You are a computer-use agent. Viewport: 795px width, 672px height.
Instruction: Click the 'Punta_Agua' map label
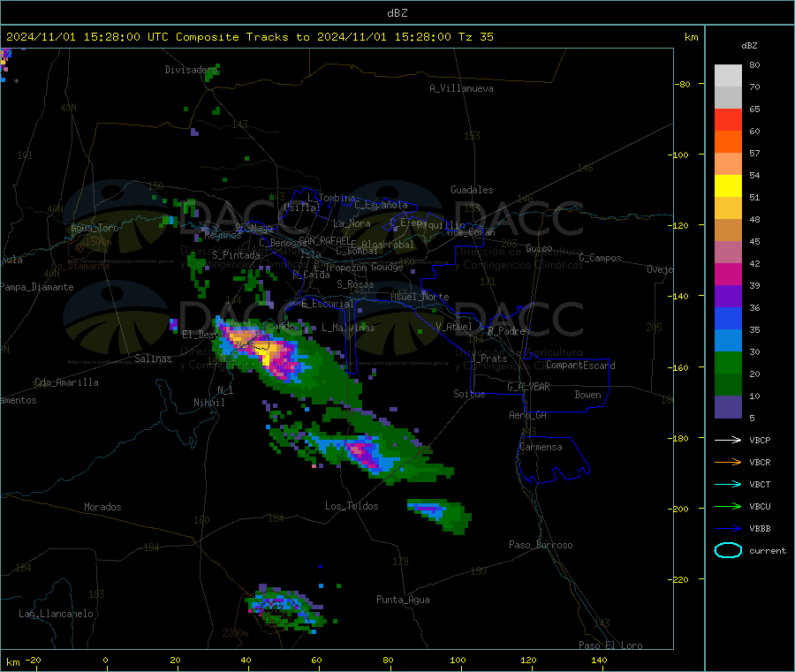coord(403,600)
